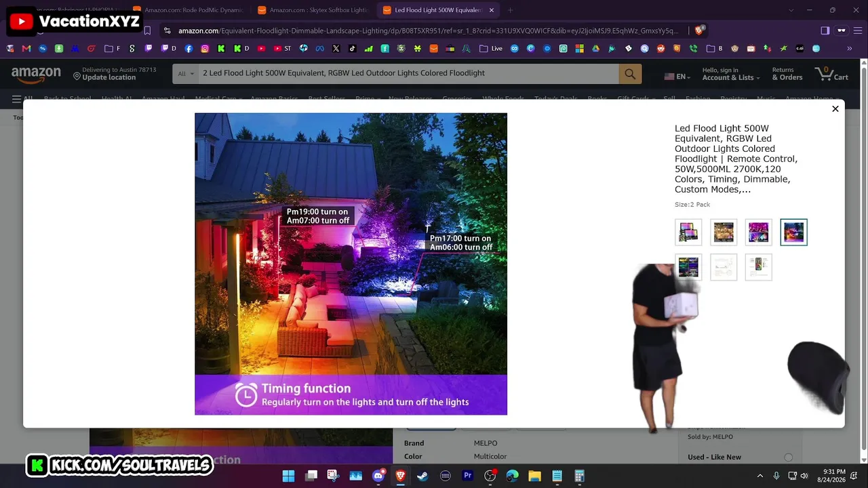The width and height of the screenshot is (868, 488).
Task: Click the Amazon search input field
Action: point(408,73)
